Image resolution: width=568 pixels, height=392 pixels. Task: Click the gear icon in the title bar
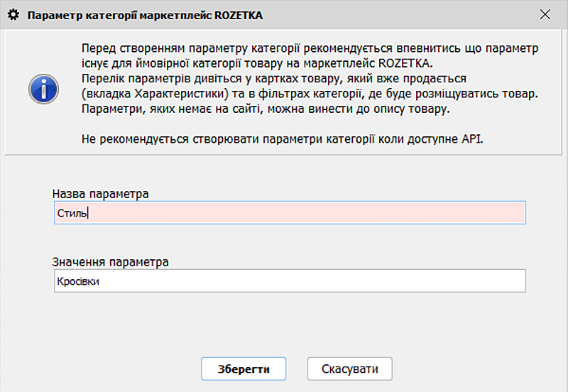(13, 15)
